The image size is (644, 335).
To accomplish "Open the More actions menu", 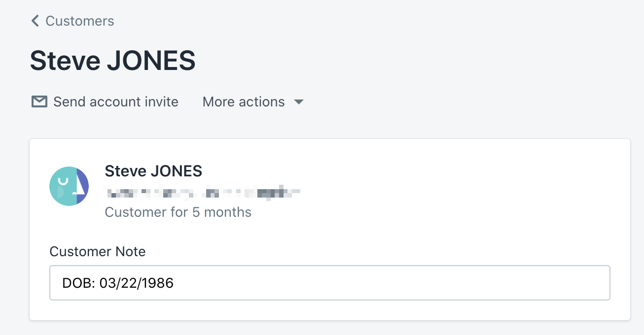I will (x=244, y=101).
